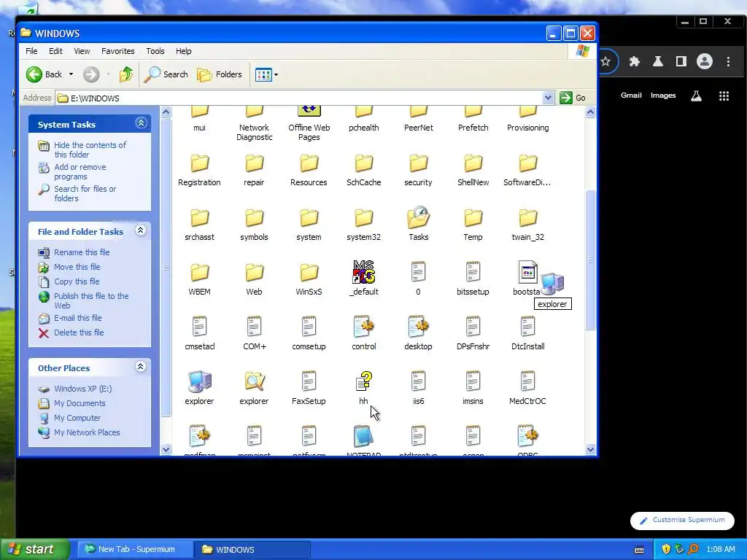Open the Tools menu
The width and height of the screenshot is (747, 560).
click(x=155, y=51)
